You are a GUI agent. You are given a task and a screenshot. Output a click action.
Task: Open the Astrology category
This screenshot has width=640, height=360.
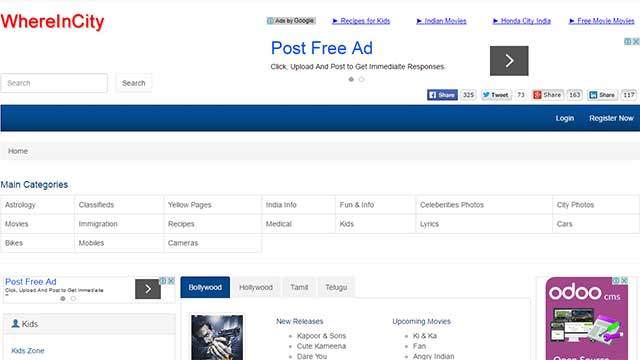point(20,205)
